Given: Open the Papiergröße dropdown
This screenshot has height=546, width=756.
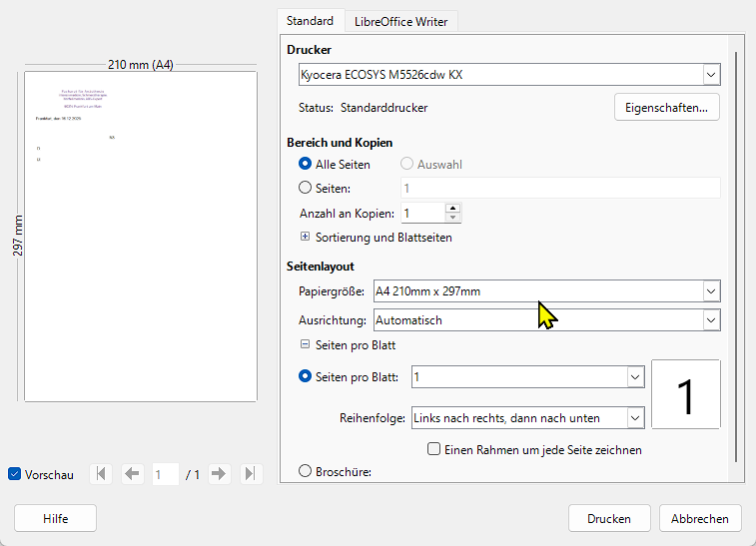Looking at the screenshot, I should (x=546, y=291).
